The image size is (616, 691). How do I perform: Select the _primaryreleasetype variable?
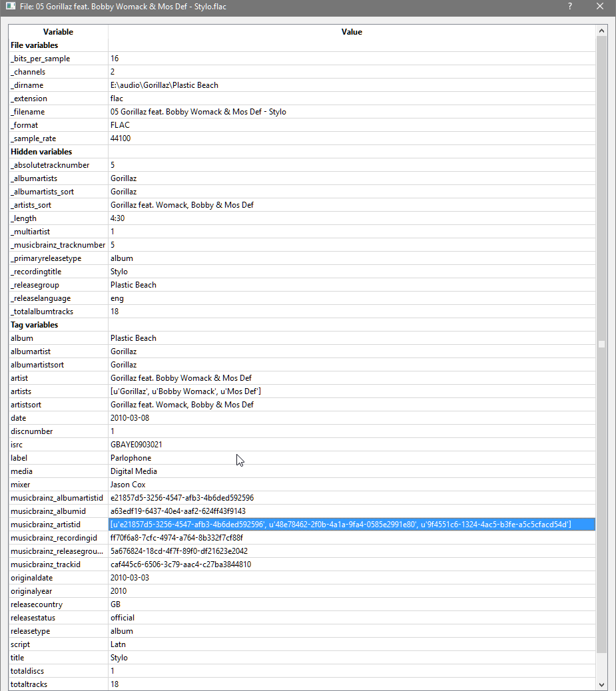tap(46, 258)
